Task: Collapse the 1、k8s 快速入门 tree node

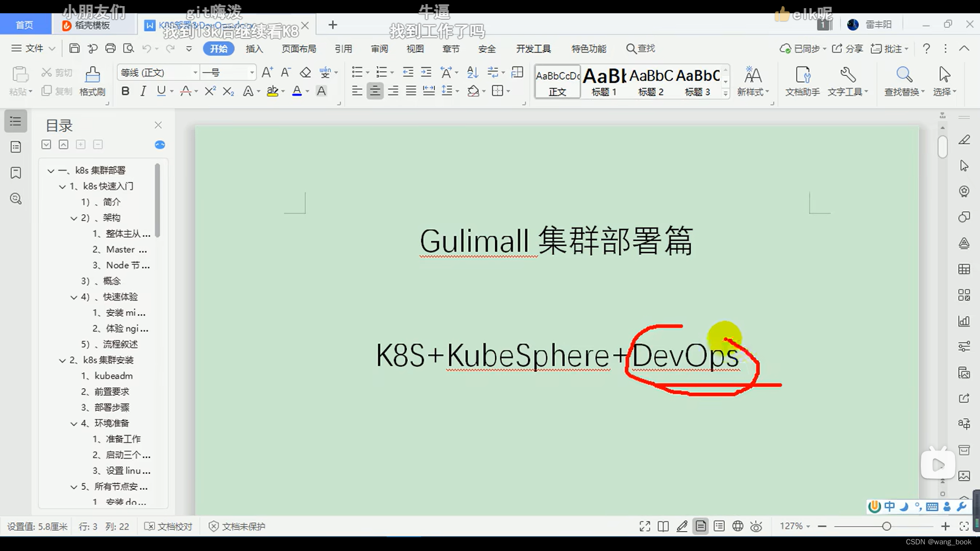Action: pyautogui.click(x=62, y=186)
